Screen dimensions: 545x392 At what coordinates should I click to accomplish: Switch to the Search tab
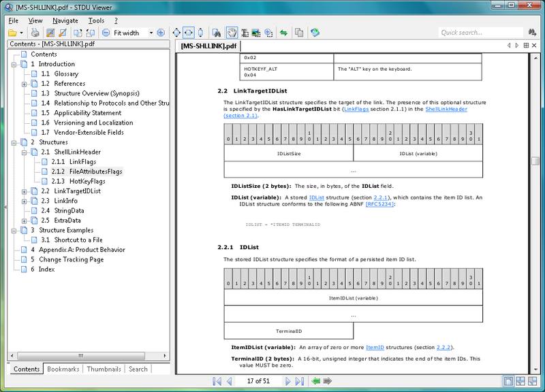[x=138, y=369]
